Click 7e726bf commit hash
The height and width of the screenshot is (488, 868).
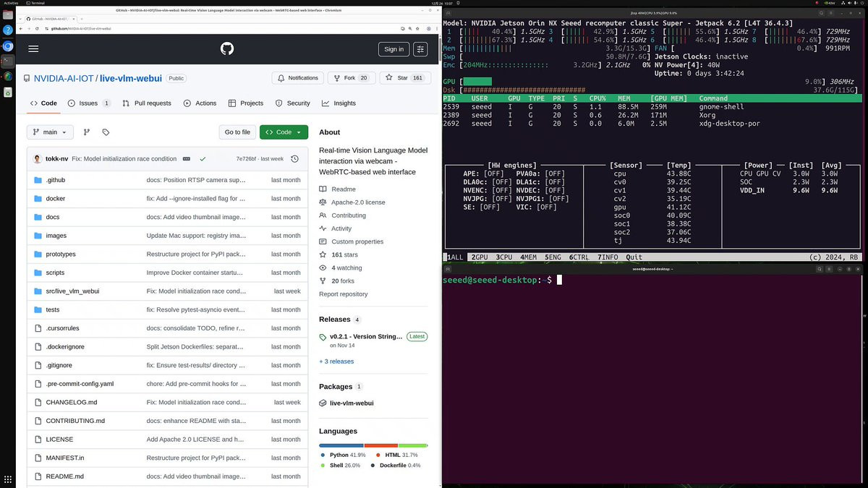(x=246, y=159)
